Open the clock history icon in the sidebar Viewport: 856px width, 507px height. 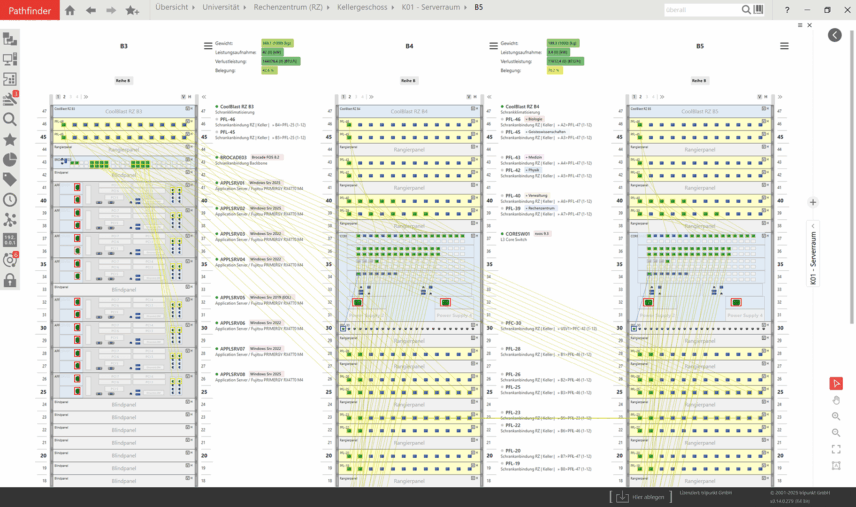pos(10,199)
